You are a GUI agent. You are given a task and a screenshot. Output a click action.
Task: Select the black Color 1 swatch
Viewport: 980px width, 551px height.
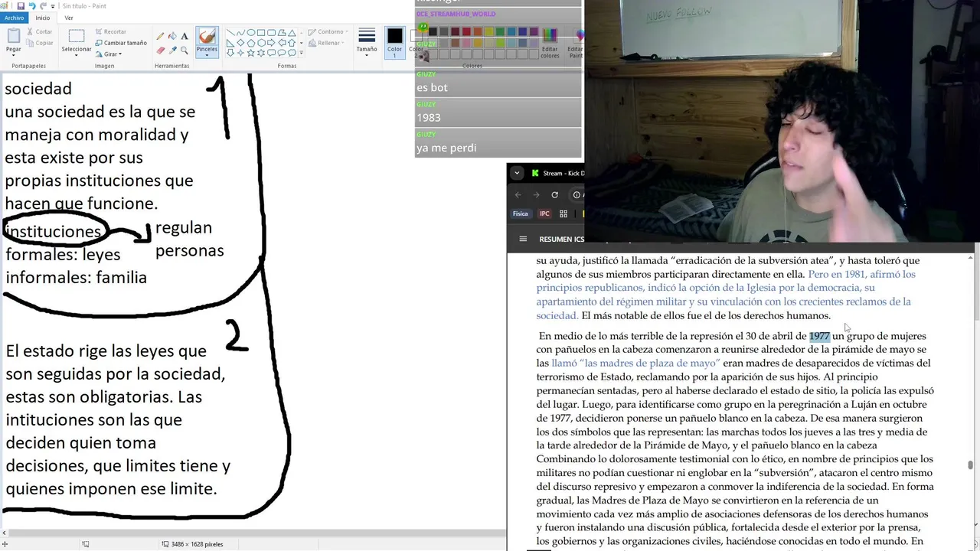pos(394,41)
